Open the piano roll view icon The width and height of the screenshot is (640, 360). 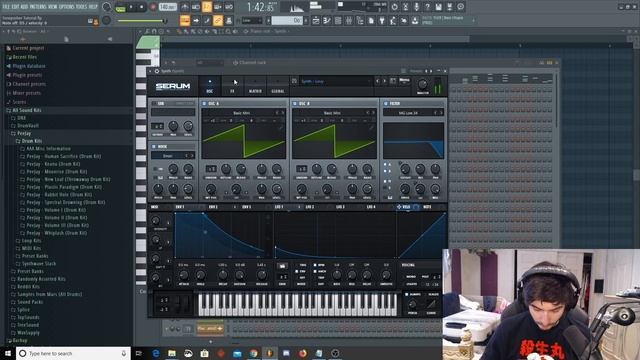coord(327,20)
